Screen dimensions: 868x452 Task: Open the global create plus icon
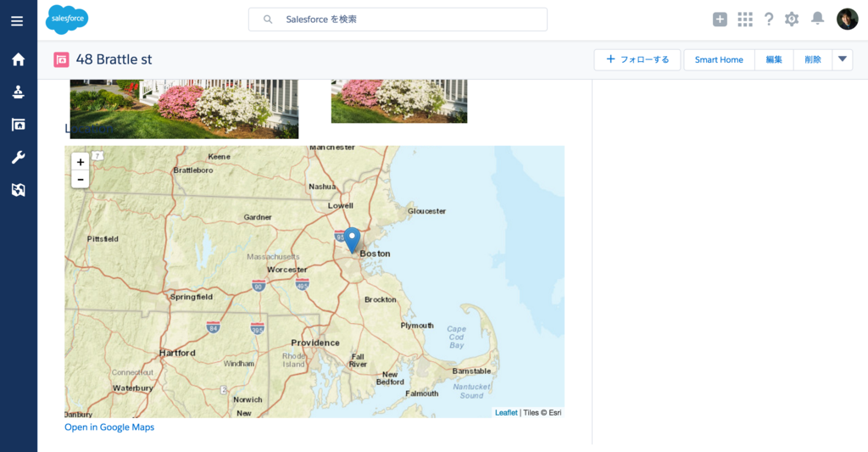(x=720, y=20)
